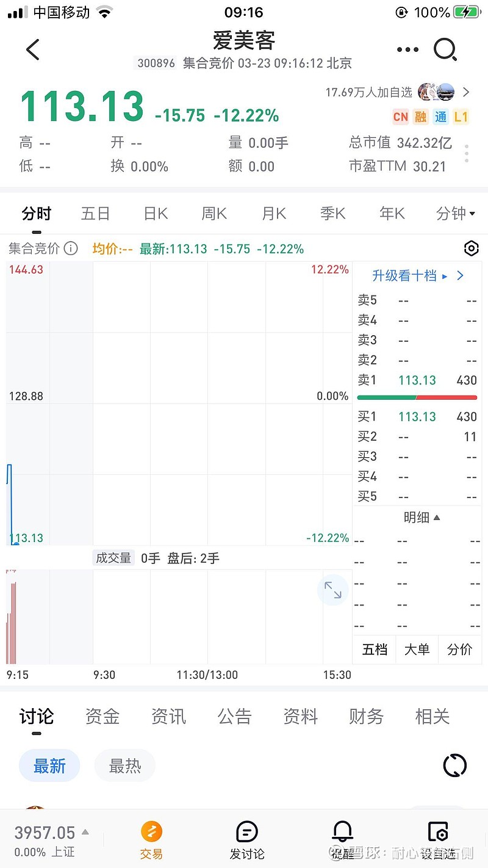Tap the search magnifier icon

446,49
